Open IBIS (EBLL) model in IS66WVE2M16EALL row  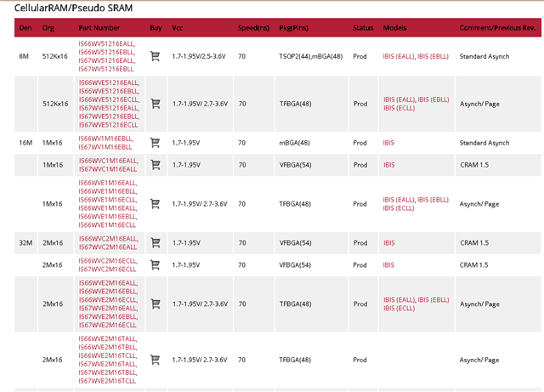[433, 299]
